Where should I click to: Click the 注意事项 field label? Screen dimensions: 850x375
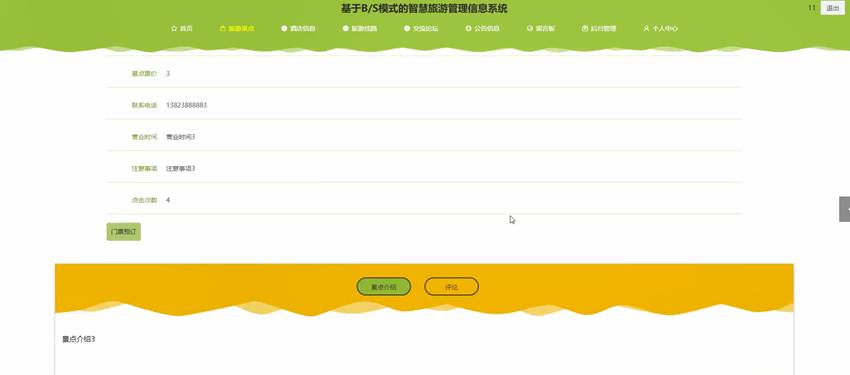pyautogui.click(x=144, y=169)
